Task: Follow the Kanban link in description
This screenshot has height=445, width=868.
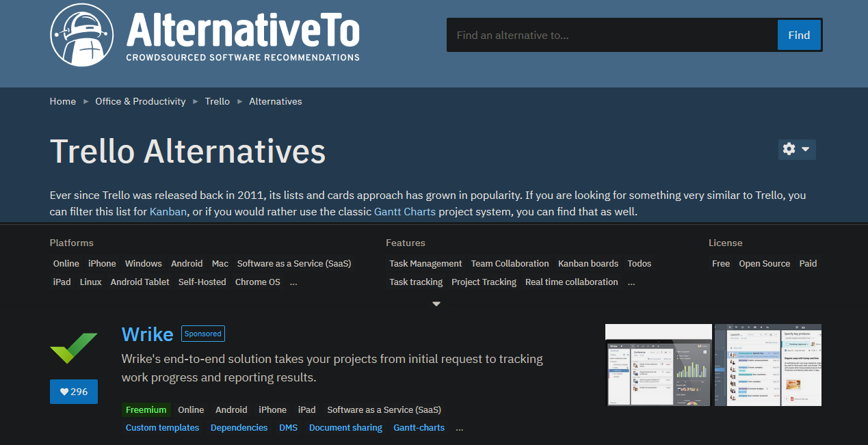Action: click(168, 212)
